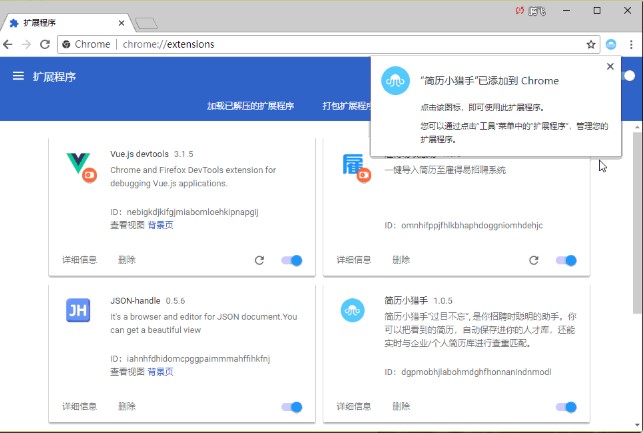The image size is (643, 433).
Task: Click 加载已解压的扩展程序 button
Action: pyautogui.click(x=250, y=106)
